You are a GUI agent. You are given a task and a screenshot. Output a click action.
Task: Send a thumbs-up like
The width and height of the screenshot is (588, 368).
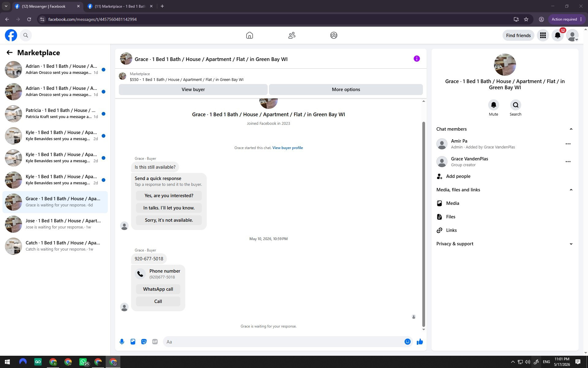tap(420, 342)
